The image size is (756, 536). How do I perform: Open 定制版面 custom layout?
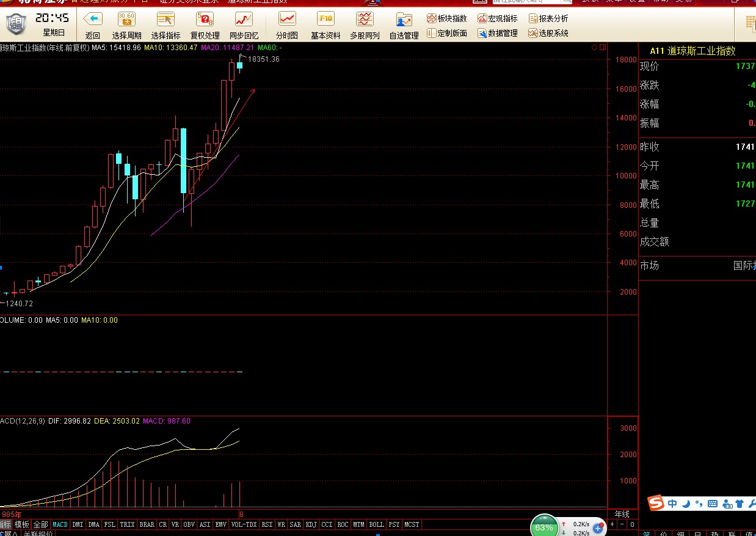[x=447, y=33]
